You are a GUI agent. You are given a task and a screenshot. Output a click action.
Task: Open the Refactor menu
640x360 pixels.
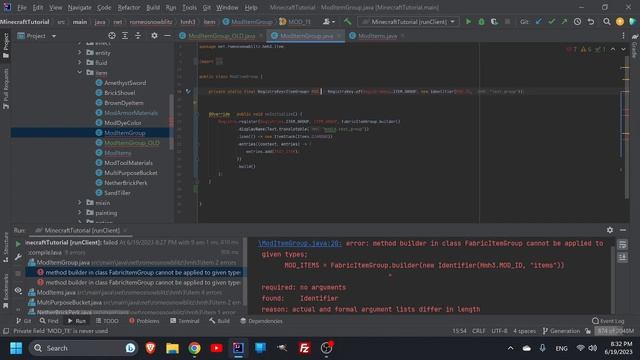pos(129,7)
